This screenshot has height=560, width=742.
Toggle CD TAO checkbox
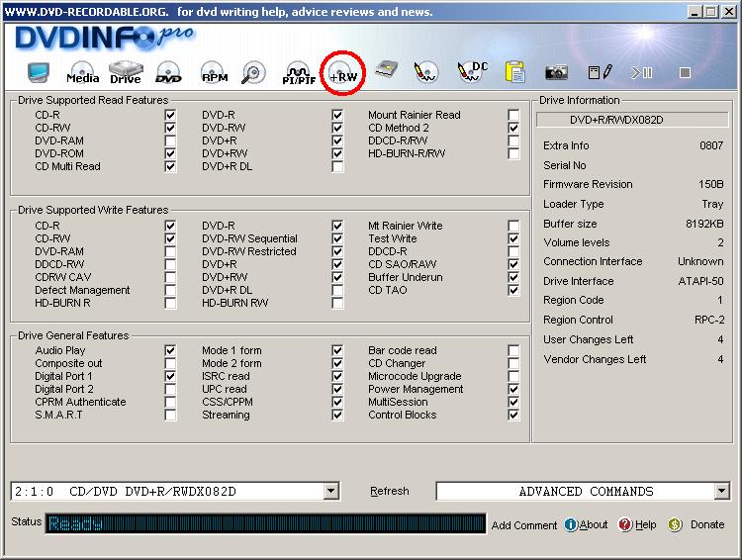click(513, 290)
